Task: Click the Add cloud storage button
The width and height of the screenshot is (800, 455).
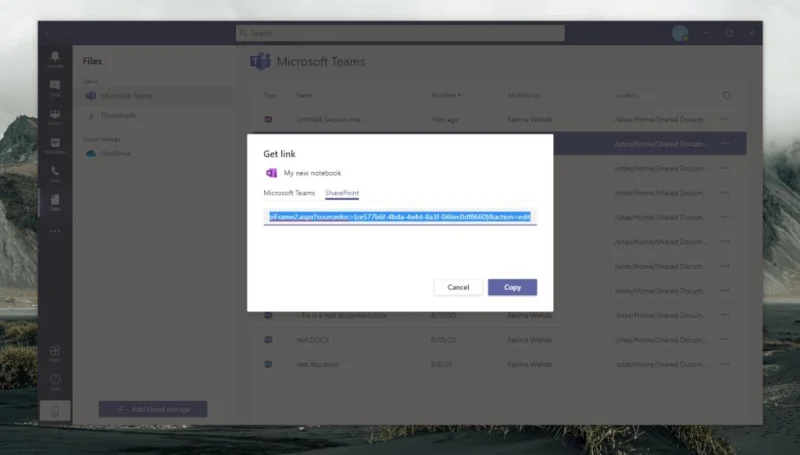Action: [153, 409]
